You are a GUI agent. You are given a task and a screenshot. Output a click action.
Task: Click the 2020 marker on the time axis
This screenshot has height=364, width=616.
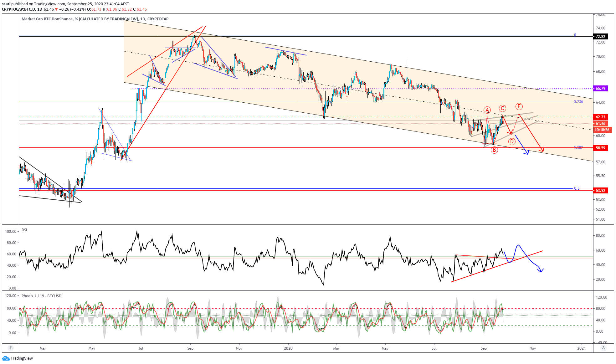[288, 348]
